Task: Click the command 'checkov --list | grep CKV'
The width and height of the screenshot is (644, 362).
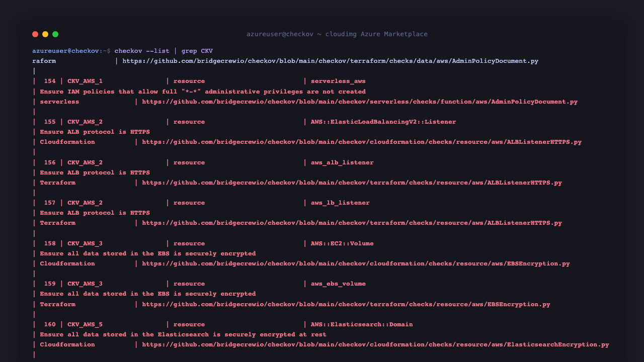Action: 164,51
